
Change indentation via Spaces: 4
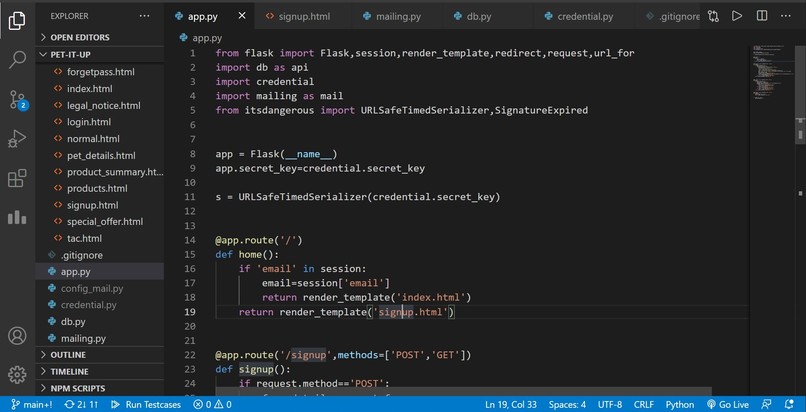tap(567, 404)
